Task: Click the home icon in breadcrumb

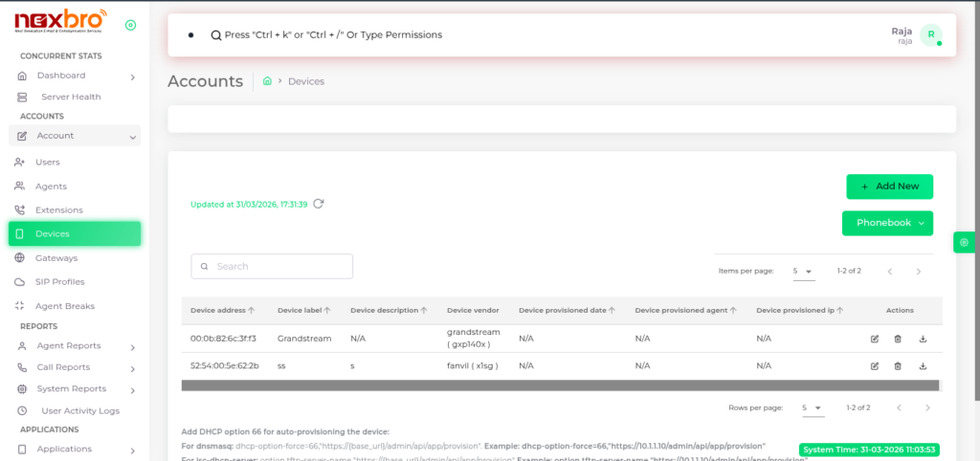Action: 267,81
